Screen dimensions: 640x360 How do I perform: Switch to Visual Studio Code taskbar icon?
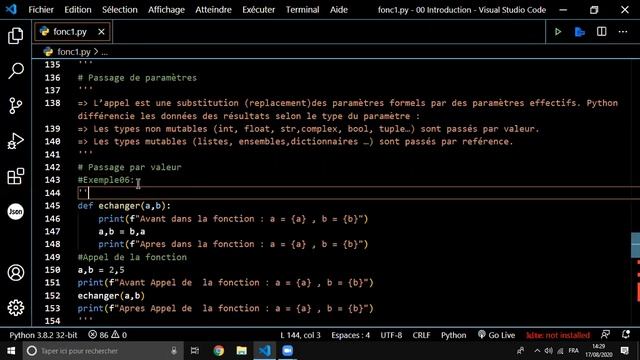point(264,351)
